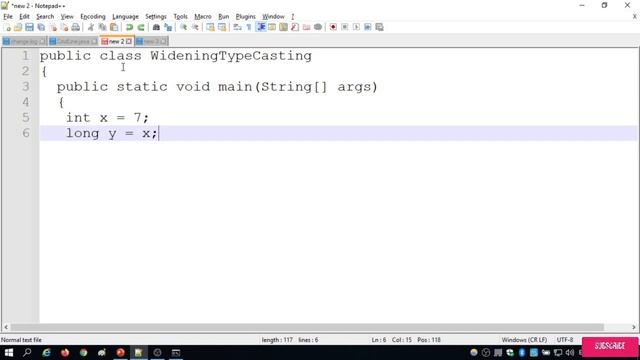This screenshot has height=360, width=640.
Task: Click the 'long y = x;' line
Action: tap(112, 133)
